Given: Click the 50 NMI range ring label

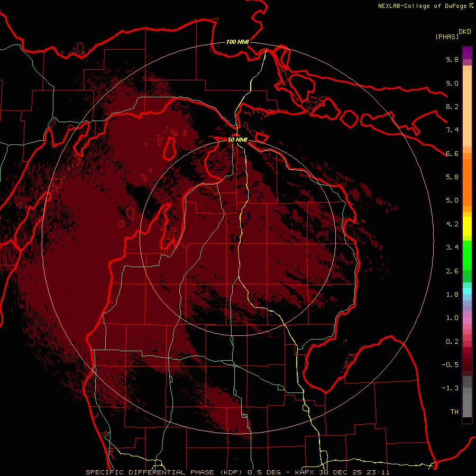Looking at the screenshot, I should [237, 140].
